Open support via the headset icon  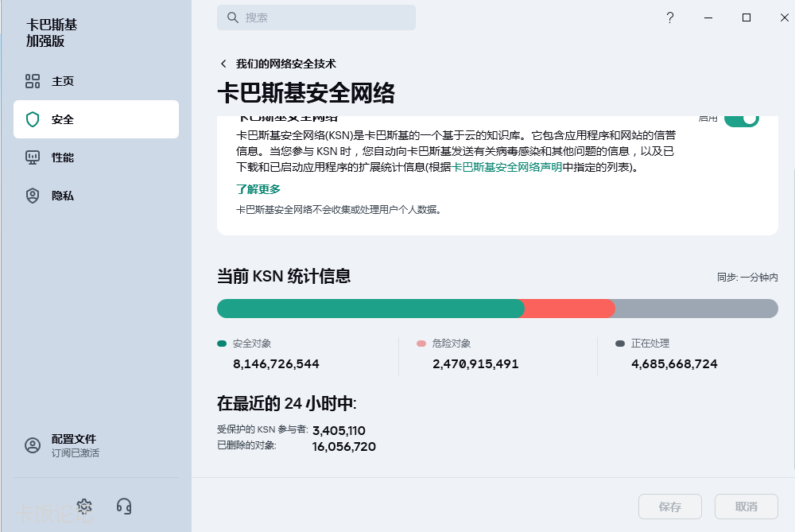point(124,506)
